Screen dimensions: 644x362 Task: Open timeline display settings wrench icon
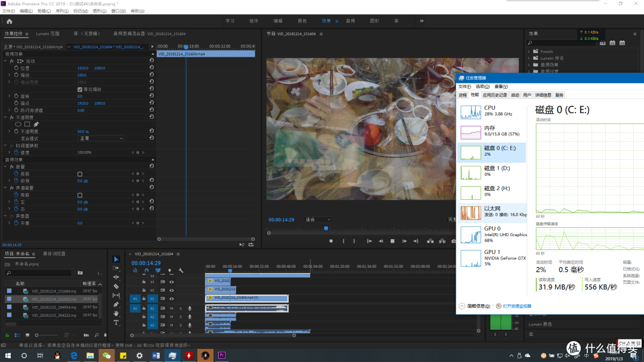point(181,270)
